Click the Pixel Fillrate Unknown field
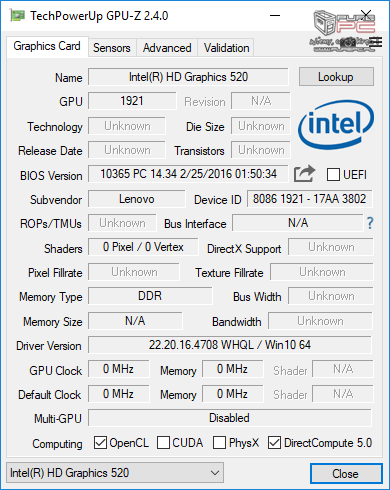Viewport: 390px width, 490px height. point(134,272)
